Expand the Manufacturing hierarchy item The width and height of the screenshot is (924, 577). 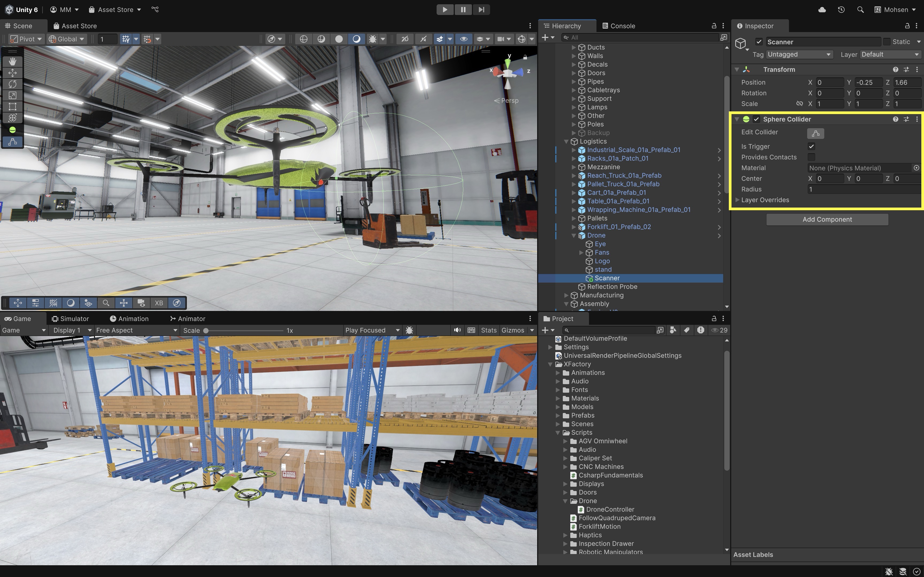click(x=566, y=295)
